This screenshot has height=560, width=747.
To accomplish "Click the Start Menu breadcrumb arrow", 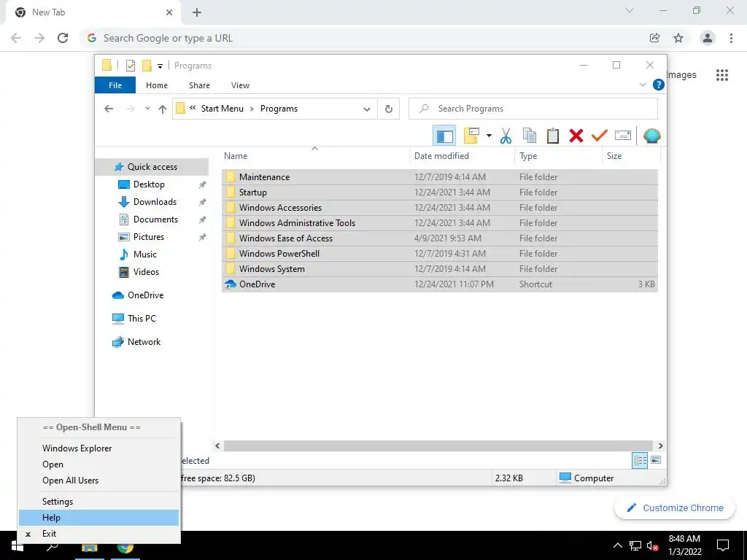I will point(252,109).
